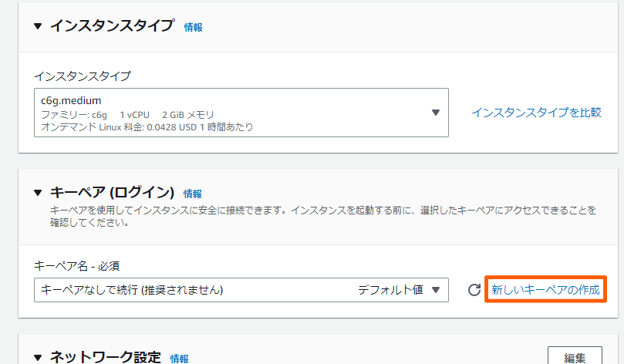
Task: Open 情報 link beside キーペア (ログイン) heading
Action: coord(193,194)
